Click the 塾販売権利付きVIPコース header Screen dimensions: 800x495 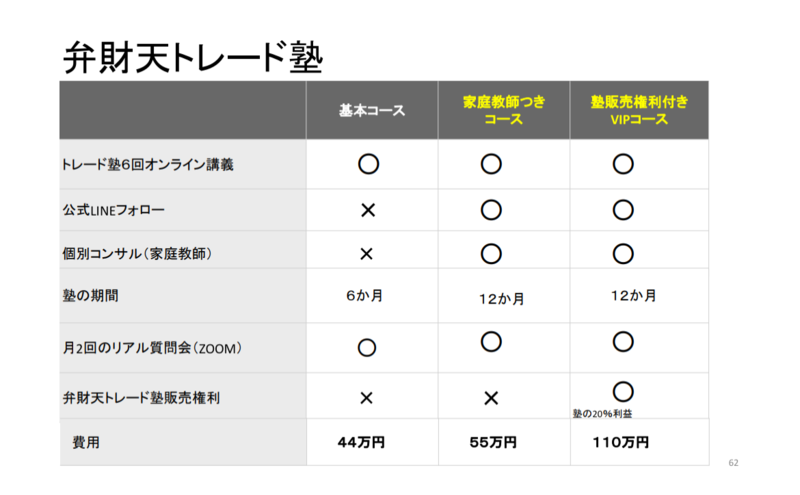point(639,110)
